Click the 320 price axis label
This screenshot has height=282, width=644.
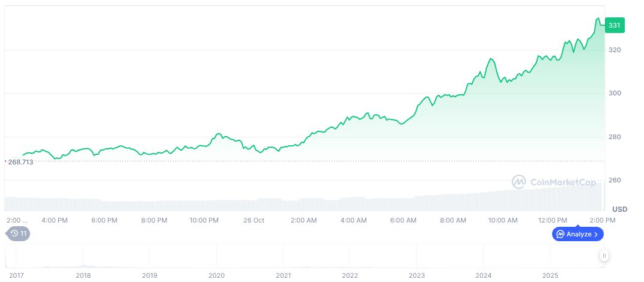tap(614, 50)
